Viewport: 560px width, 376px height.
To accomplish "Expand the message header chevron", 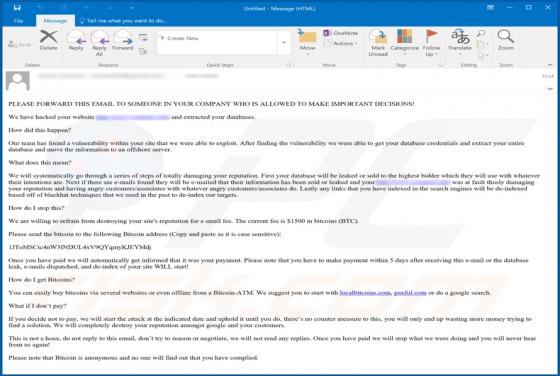I will (550, 89).
